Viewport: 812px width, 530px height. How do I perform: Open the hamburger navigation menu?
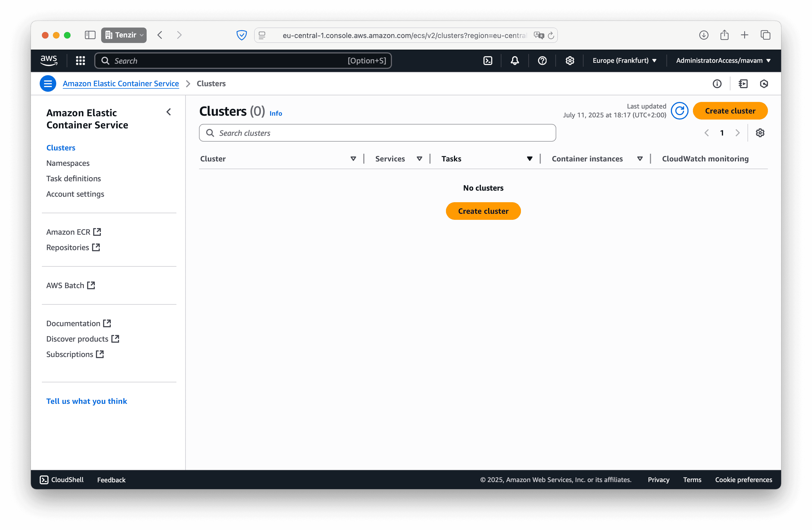point(48,83)
